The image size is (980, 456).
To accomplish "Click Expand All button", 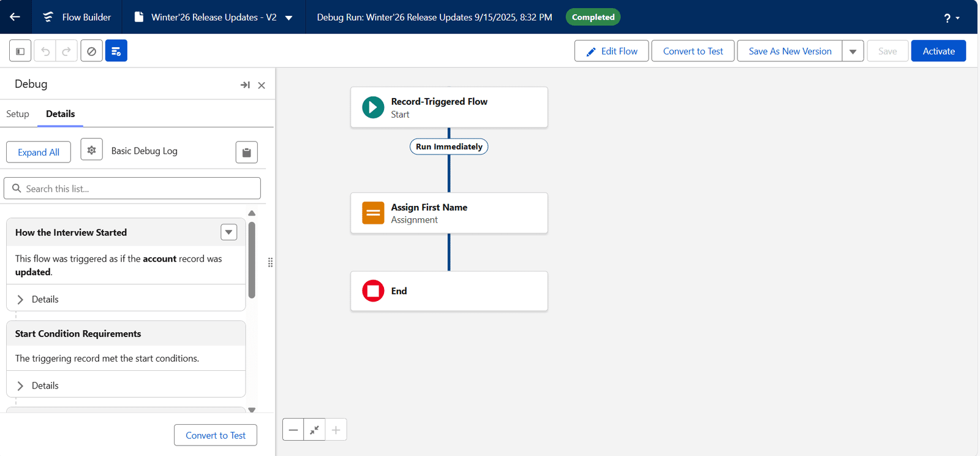I will tap(39, 152).
